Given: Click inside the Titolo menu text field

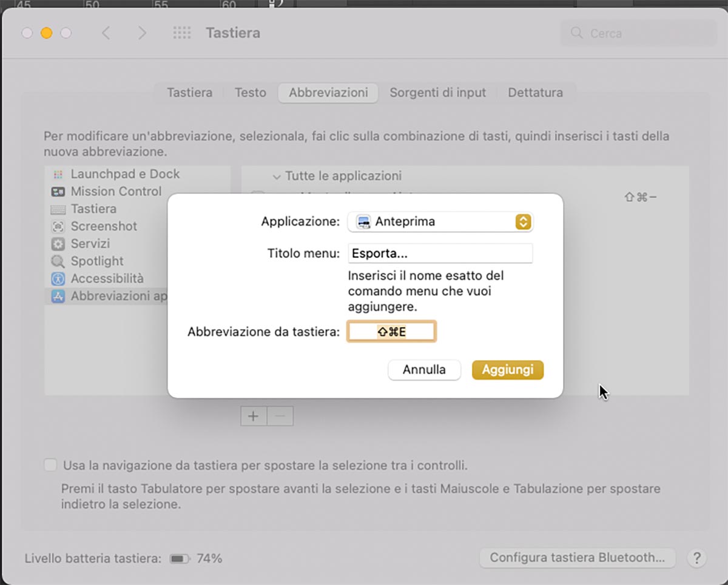Looking at the screenshot, I should 440,253.
